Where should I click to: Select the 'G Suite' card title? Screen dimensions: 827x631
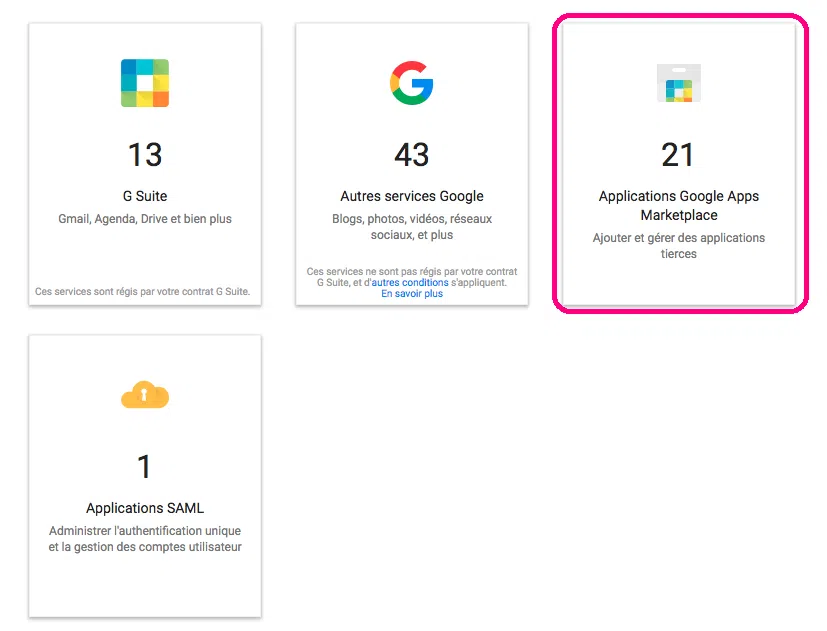pos(145,196)
